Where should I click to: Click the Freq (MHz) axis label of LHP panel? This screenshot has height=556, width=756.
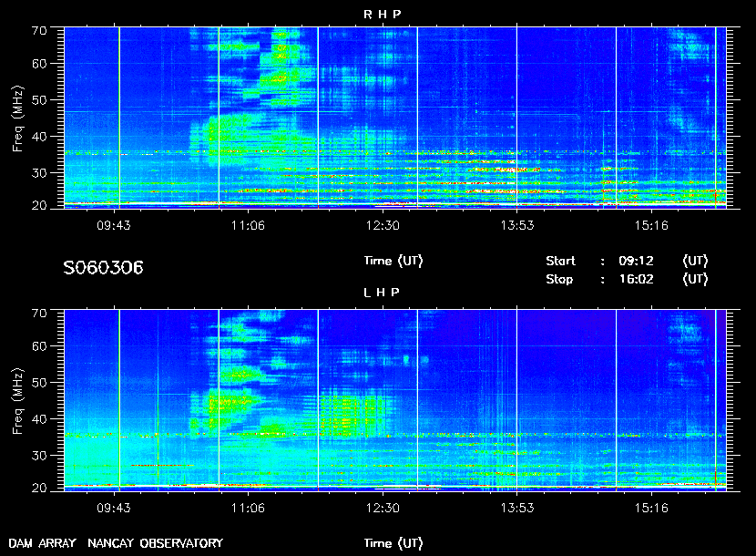pyautogui.click(x=17, y=402)
